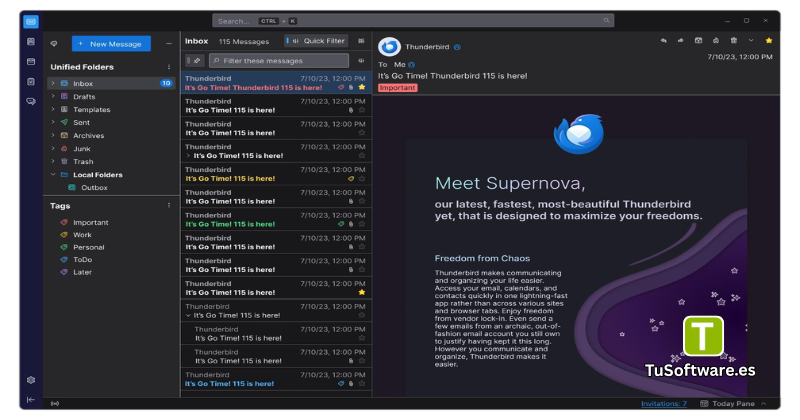This screenshot has width=800, height=420.
Task: Expand the Junk folder chevron
Action: click(53, 149)
